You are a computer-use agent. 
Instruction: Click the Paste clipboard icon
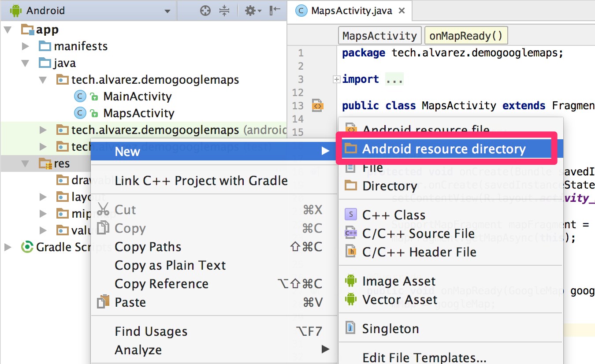103,302
